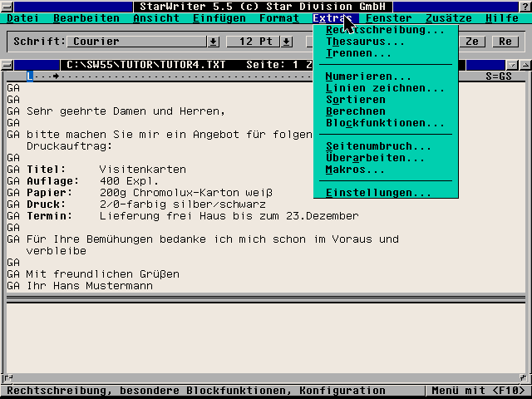
Task: Open the Zusätze menu
Action: [x=449, y=18]
